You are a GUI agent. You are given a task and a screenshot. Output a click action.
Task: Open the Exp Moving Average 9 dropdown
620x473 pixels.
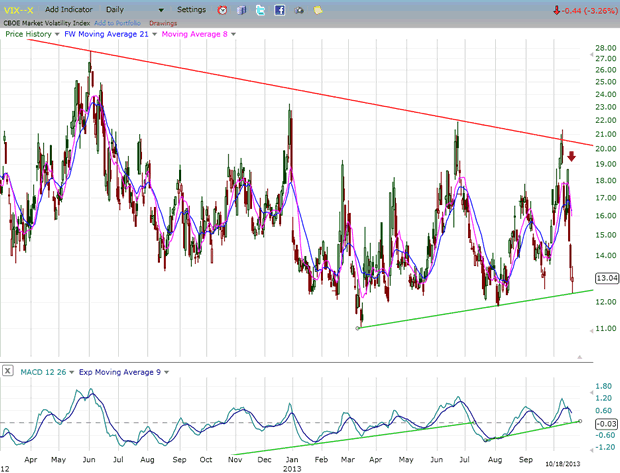pyautogui.click(x=165, y=371)
